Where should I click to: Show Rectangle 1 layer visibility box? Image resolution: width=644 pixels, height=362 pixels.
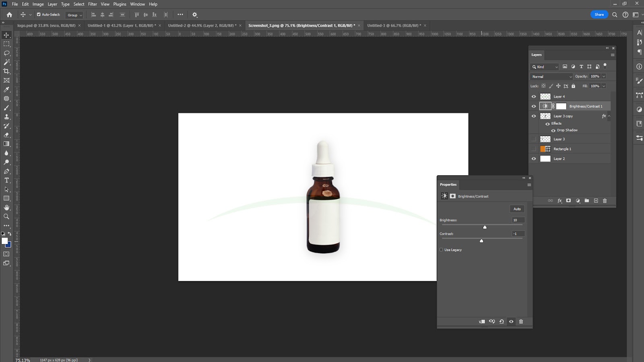click(x=534, y=149)
